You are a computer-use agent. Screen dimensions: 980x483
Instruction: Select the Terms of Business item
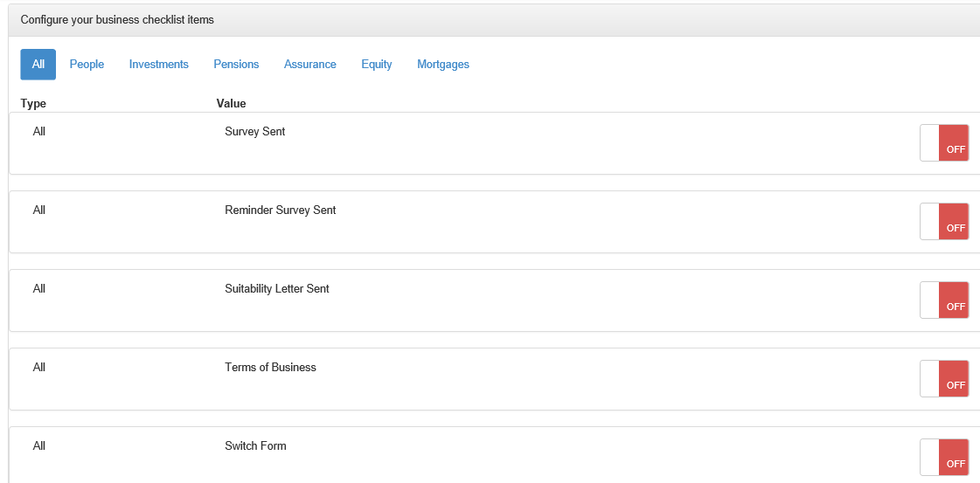pyautogui.click(x=270, y=368)
